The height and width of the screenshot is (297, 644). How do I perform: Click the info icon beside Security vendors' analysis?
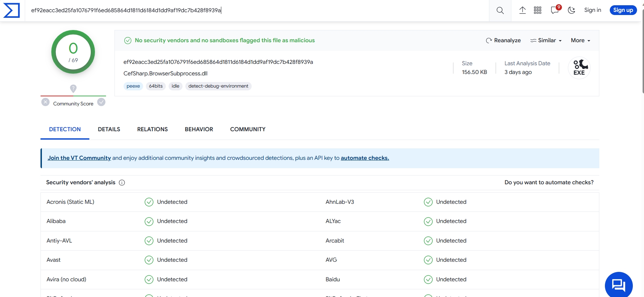click(x=122, y=183)
